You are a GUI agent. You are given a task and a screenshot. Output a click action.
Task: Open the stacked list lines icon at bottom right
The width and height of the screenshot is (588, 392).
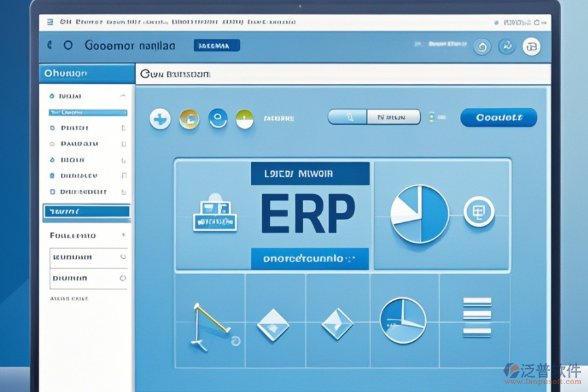(x=477, y=317)
